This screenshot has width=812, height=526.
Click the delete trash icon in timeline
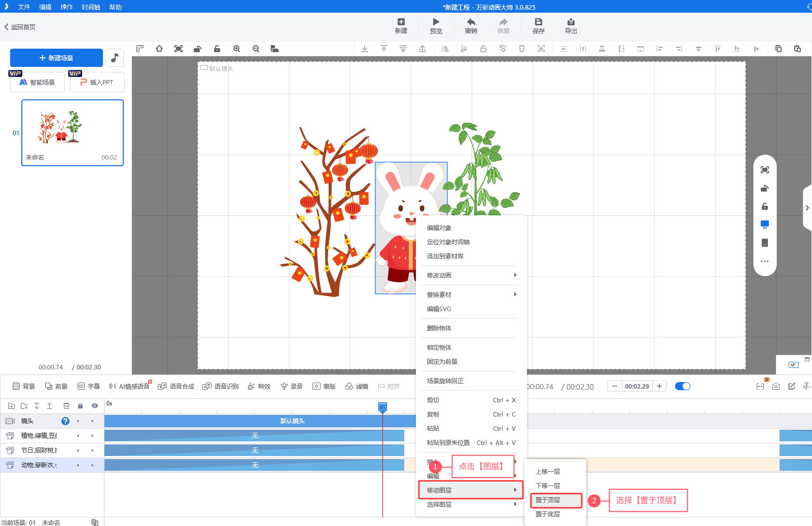(66, 406)
